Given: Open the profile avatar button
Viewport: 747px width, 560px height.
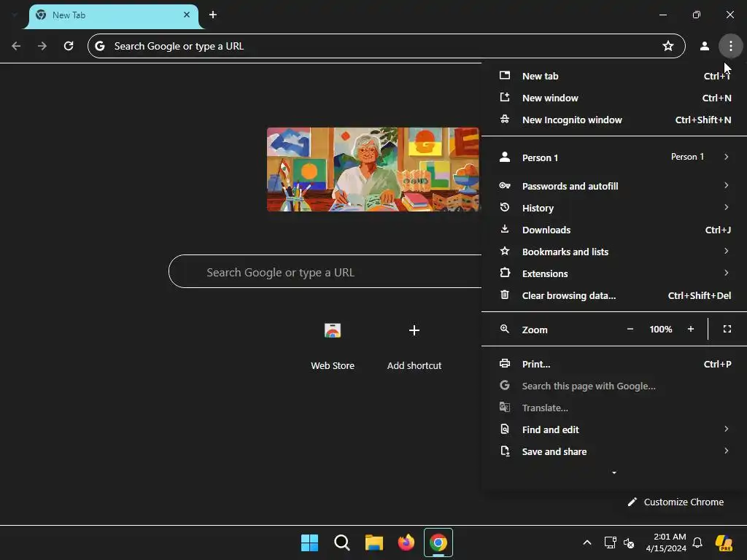Looking at the screenshot, I should click(704, 46).
